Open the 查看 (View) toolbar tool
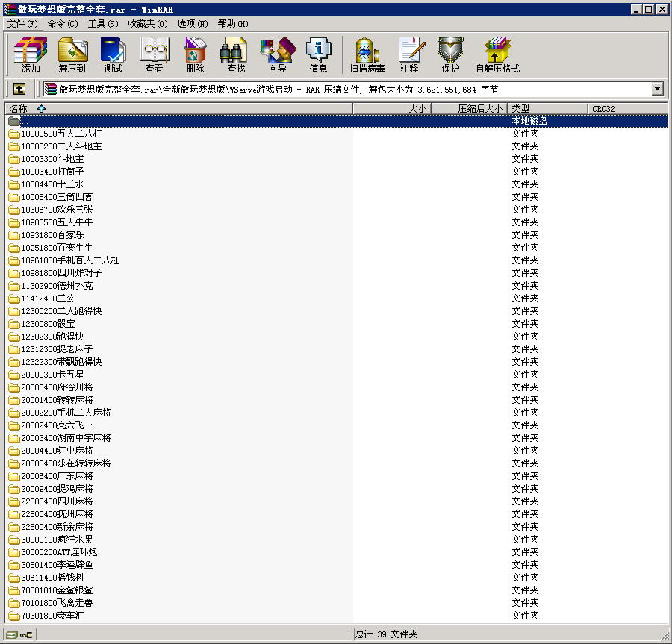This screenshot has height=644, width=672. [x=154, y=54]
